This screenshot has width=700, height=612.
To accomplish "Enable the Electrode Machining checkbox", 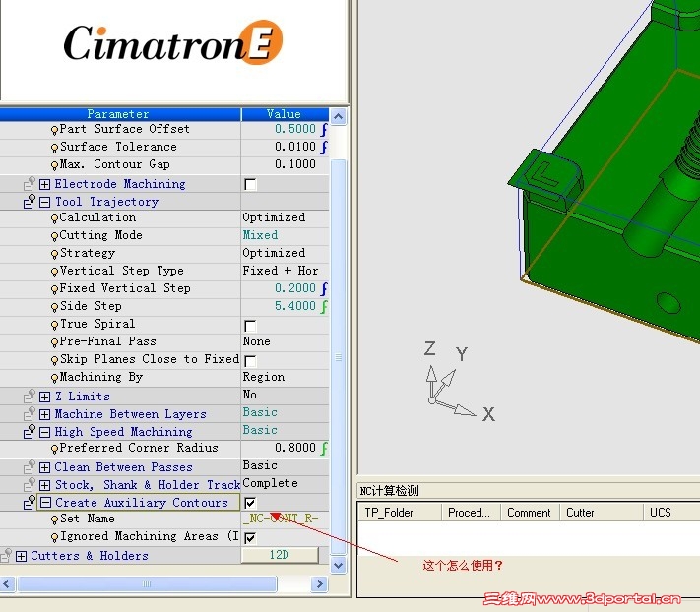I will click(250, 184).
